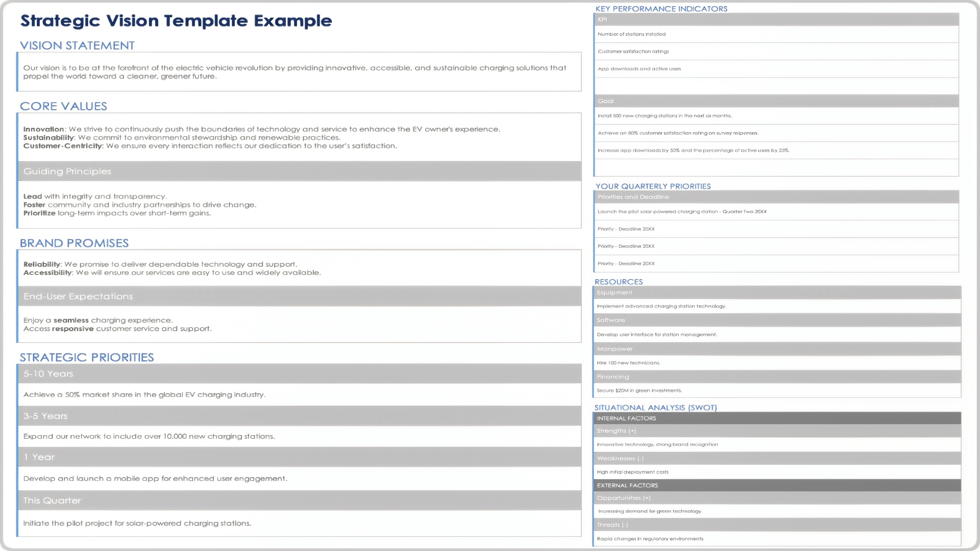The image size is (980, 551).
Task: Select the Threats (-) header row
Action: pyautogui.click(x=777, y=525)
